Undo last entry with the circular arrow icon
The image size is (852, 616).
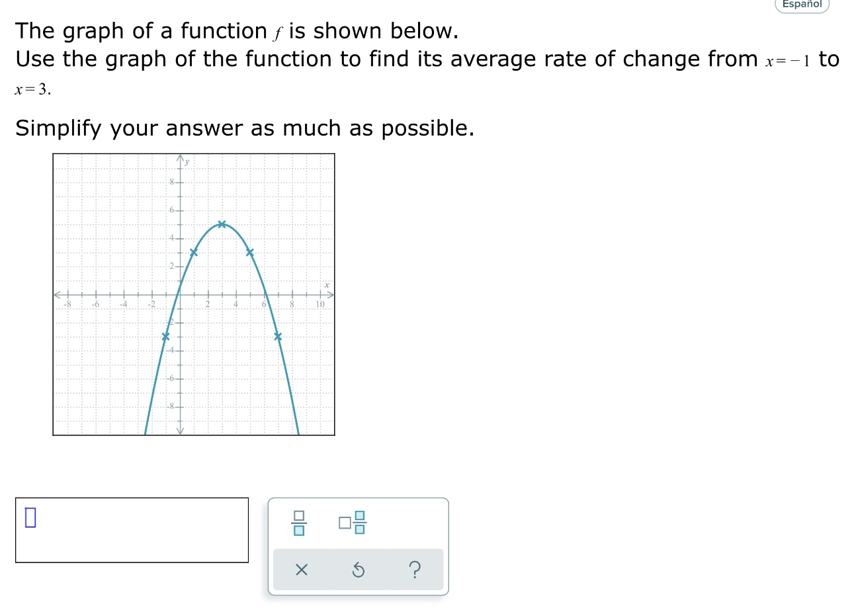click(x=359, y=570)
